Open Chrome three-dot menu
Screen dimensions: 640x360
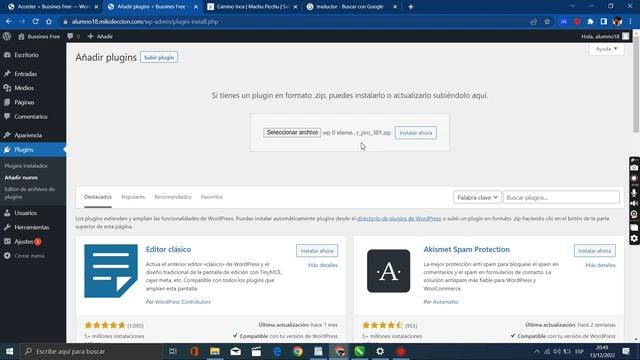click(x=631, y=22)
